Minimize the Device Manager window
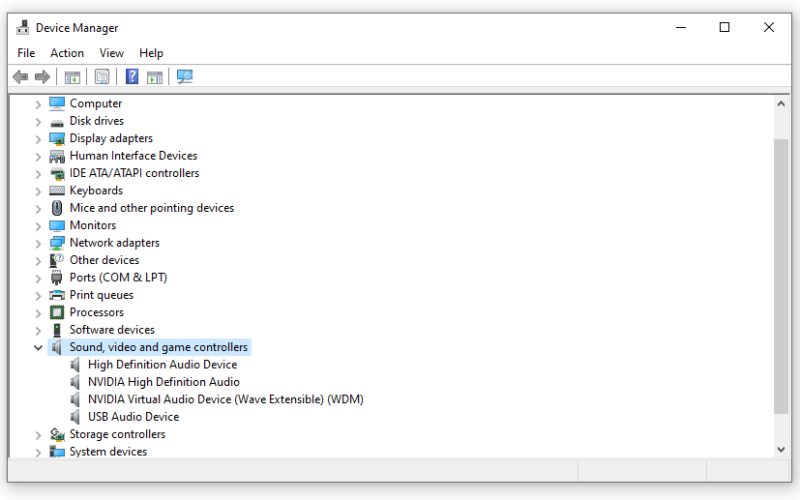This screenshot has height=500, width=800. [681, 28]
